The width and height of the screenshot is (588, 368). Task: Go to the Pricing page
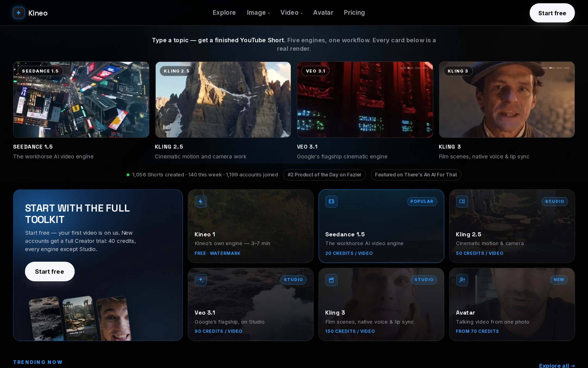[x=354, y=13]
